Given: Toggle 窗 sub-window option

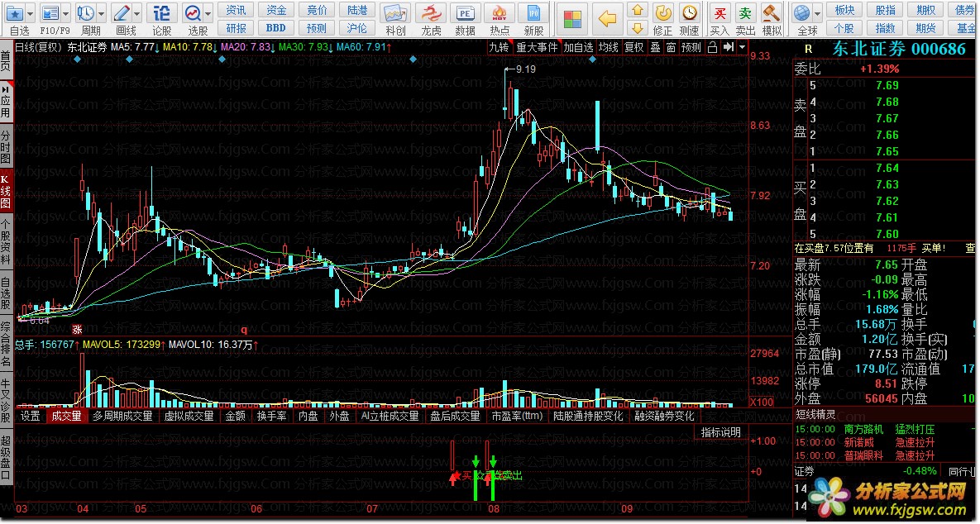Looking at the screenshot, I should pyautogui.click(x=671, y=47).
